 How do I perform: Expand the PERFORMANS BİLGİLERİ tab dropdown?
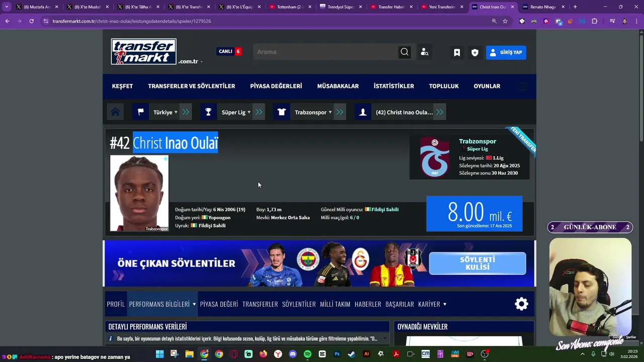[162, 304]
